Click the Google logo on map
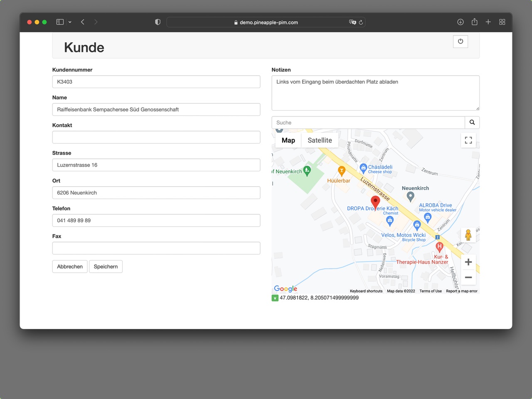Image resolution: width=532 pixels, height=399 pixels. (286, 289)
